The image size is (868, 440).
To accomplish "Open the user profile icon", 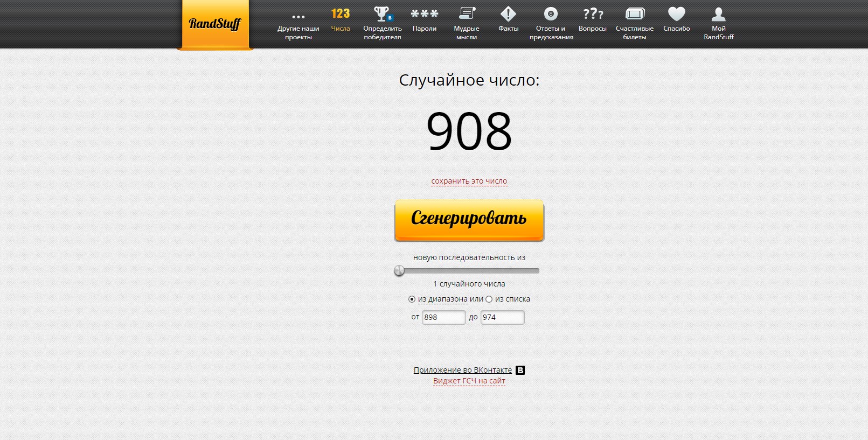I will [719, 14].
